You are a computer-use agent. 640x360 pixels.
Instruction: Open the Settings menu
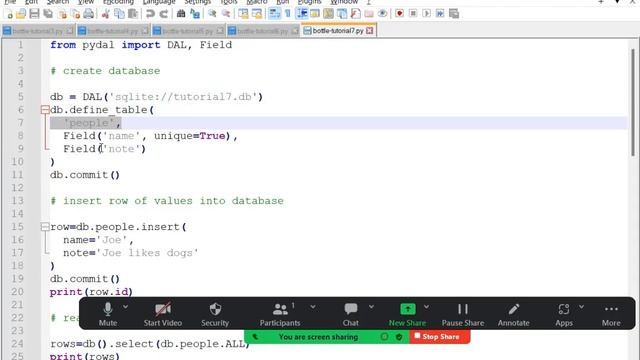coord(198,2)
